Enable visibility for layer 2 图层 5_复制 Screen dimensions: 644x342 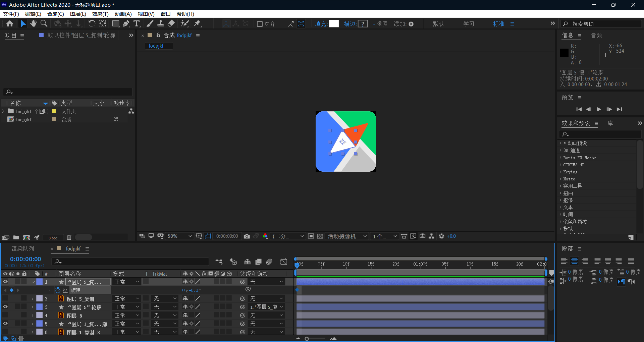[5, 298]
